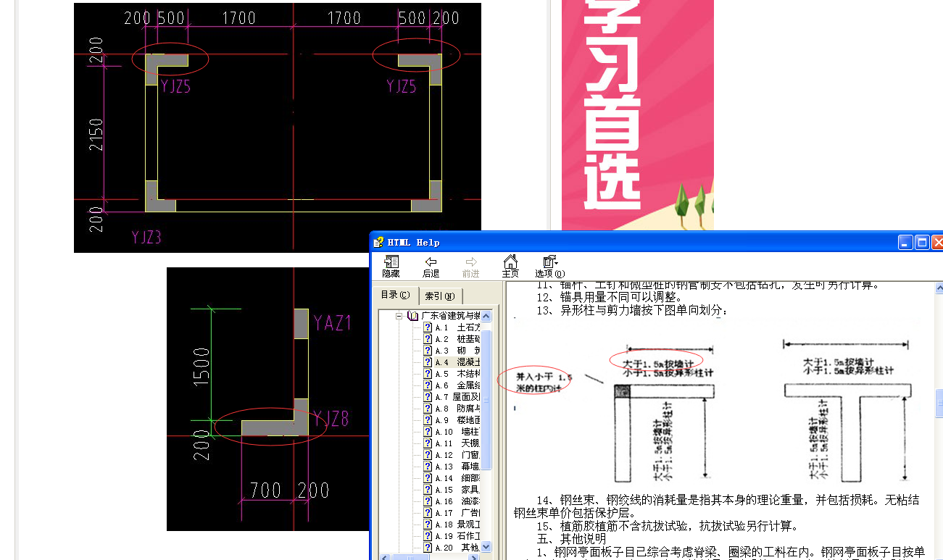This screenshot has height=560, width=943.
Task: Click help text line 12、锚具用量不同可以调整
Action: (x=609, y=297)
